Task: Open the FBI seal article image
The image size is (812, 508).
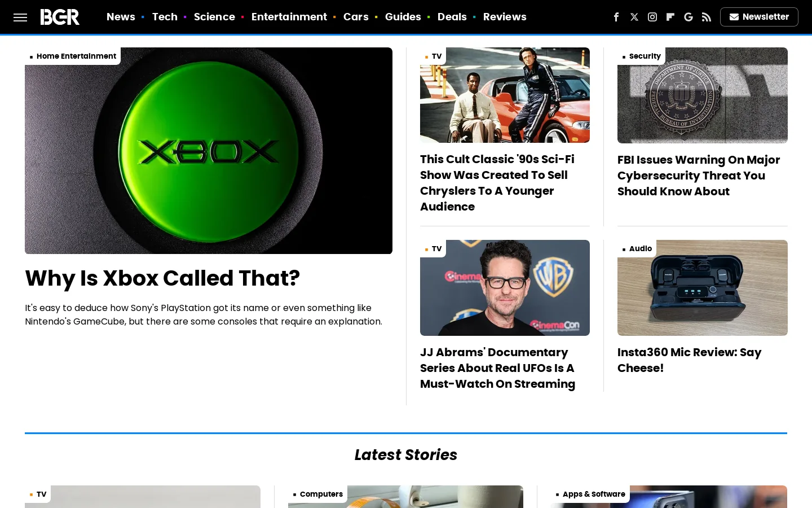Action: click(703, 95)
